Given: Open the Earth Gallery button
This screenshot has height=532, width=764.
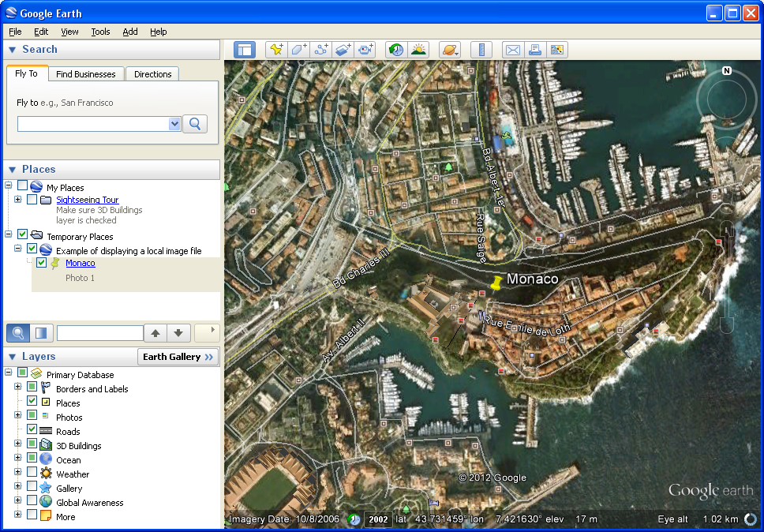Looking at the screenshot, I should click(x=178, y=357).
